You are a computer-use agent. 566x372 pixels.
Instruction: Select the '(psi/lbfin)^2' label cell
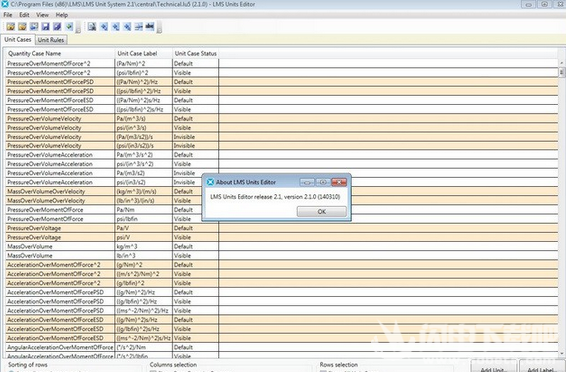[x=144, y=73]
